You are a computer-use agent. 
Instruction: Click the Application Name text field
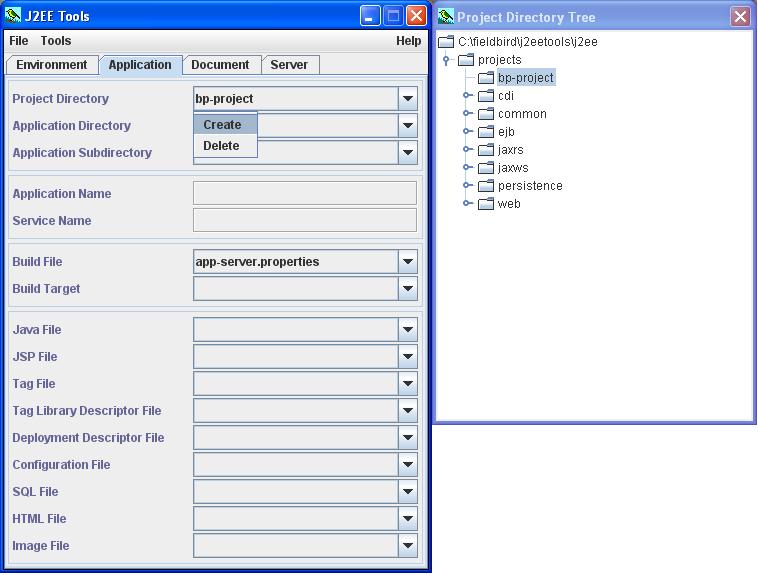tap(304, 194)
